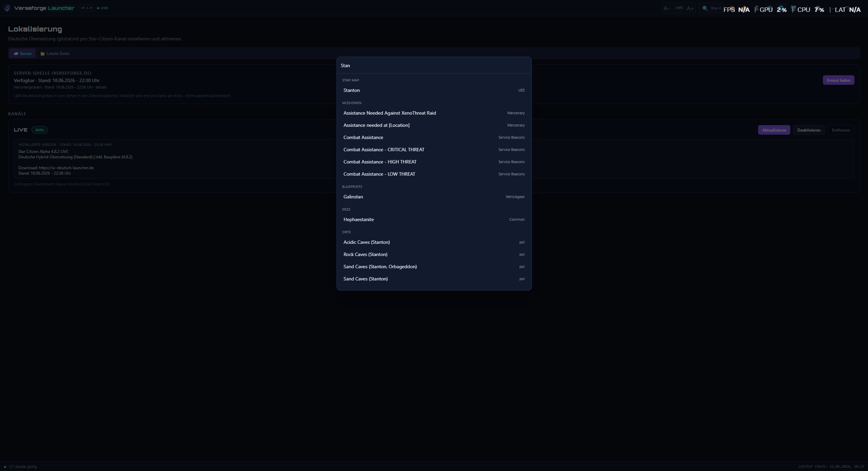Image resolution: width=868 pixels, height=471 pixels.
Task: Select the Server tab
Action: (23, 54)
